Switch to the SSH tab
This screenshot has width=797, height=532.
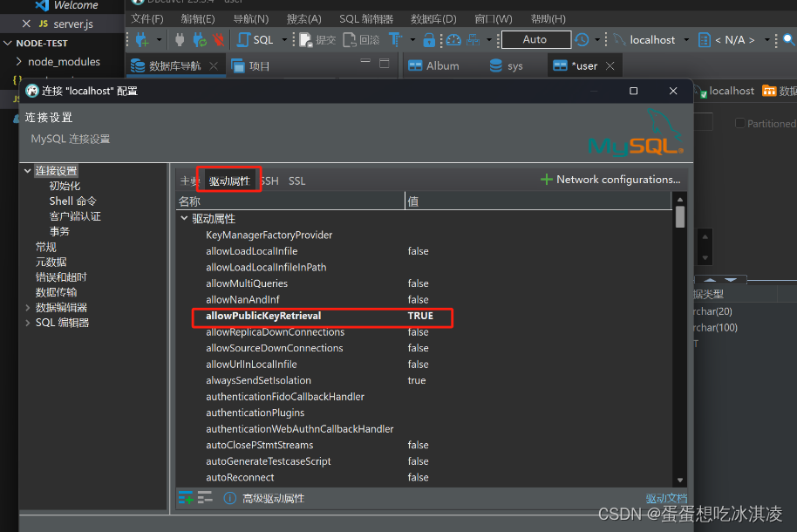point(269,181)
